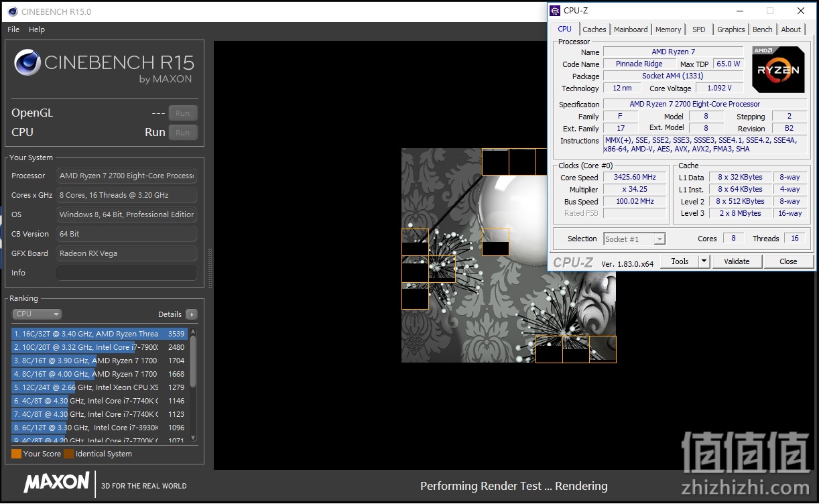Open the SPD tab in CPU-Z
The width and height of the screenshot is (819, 504).
point(699,29)
